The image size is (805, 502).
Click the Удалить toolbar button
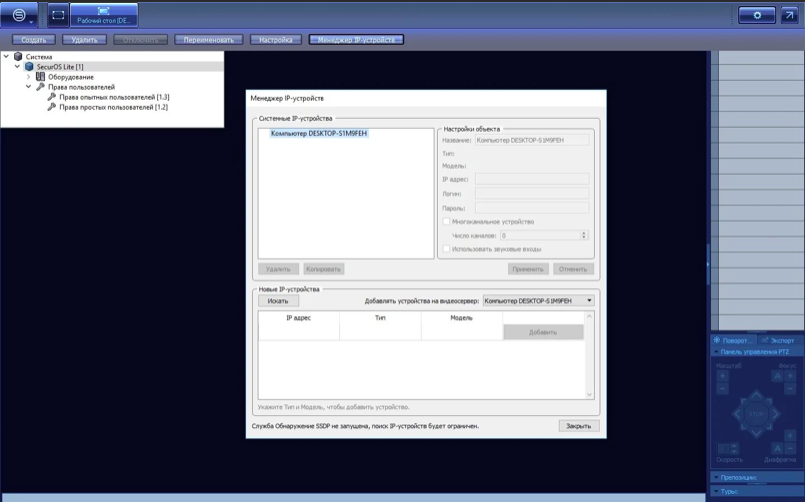(84, 40)
